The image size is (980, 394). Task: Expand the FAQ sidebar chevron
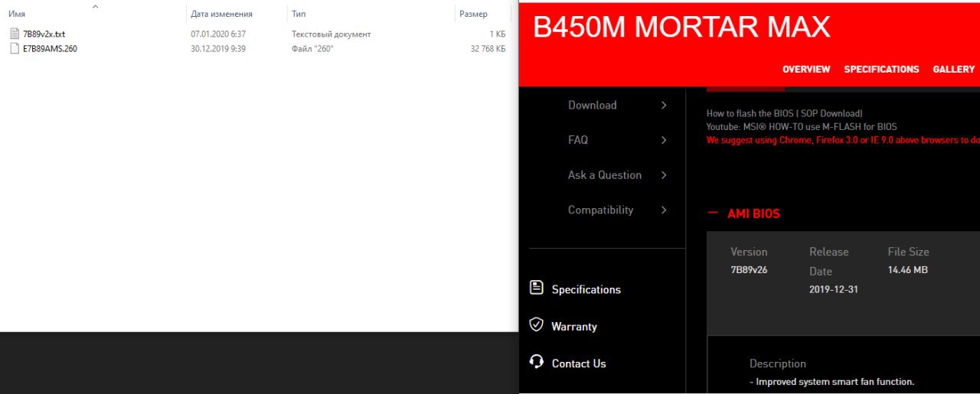[664, 140]
